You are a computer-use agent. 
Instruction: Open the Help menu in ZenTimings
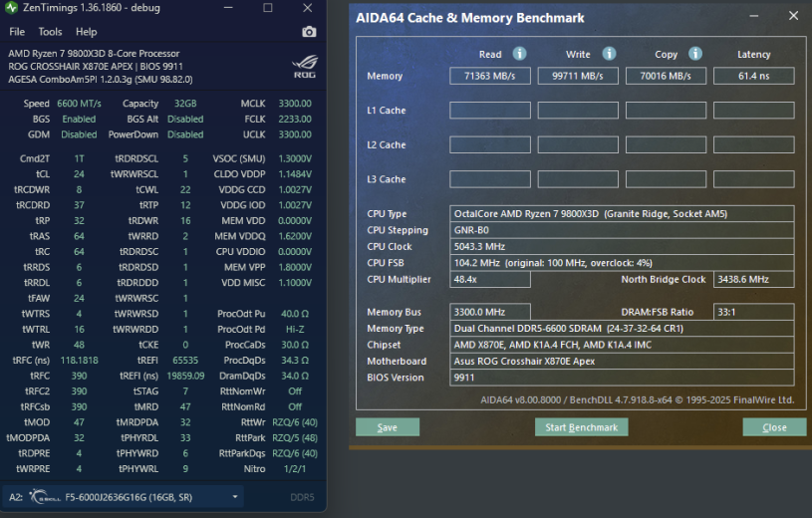tap(86, 32)
